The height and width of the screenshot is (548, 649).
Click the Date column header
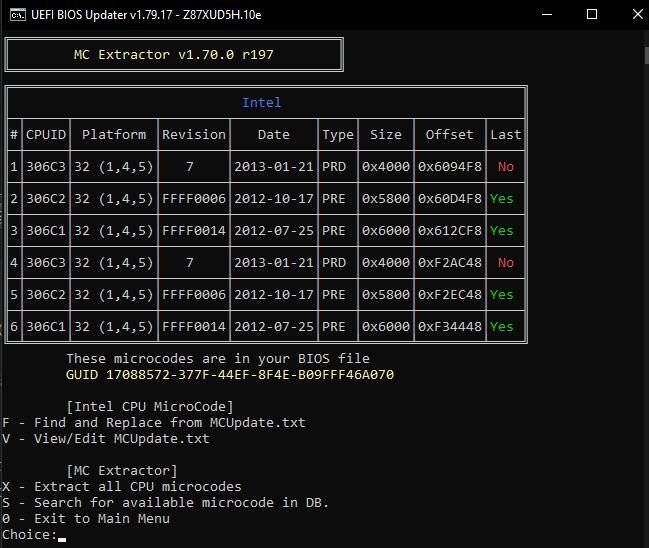click(x=274, y=135)
